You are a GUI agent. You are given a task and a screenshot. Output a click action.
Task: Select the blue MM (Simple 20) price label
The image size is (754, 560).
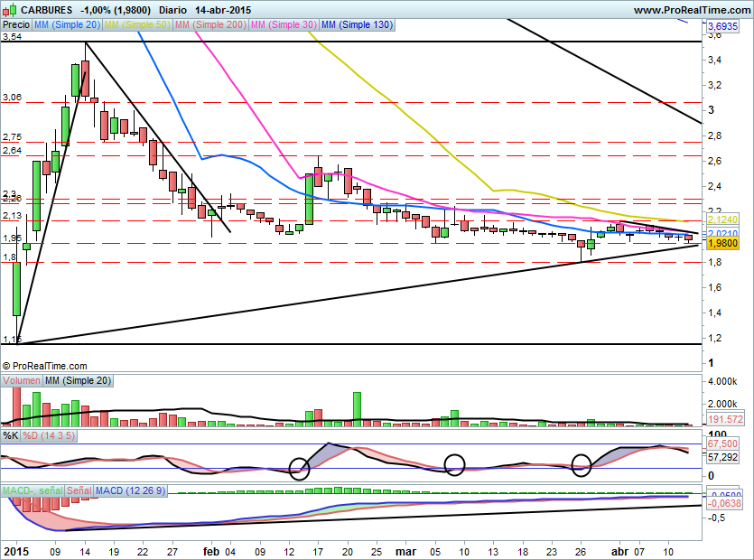click(67, 25)
